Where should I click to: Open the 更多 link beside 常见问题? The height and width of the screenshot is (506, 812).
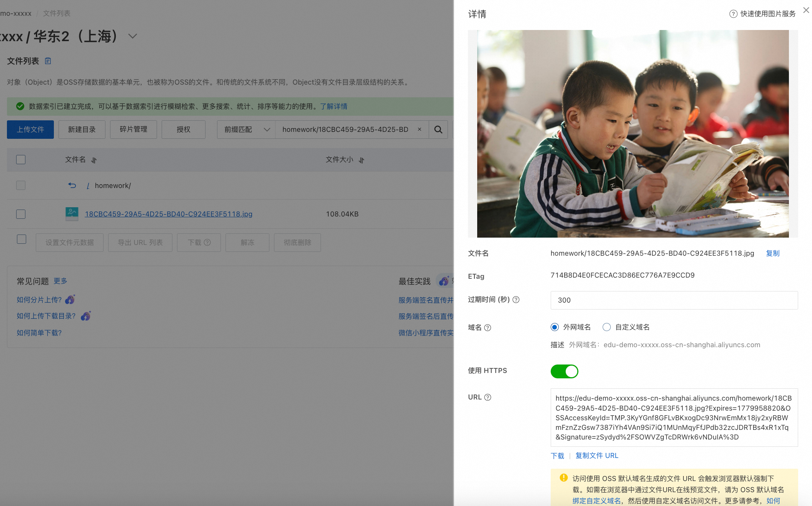pyautogui.click(x=60, y=281)
